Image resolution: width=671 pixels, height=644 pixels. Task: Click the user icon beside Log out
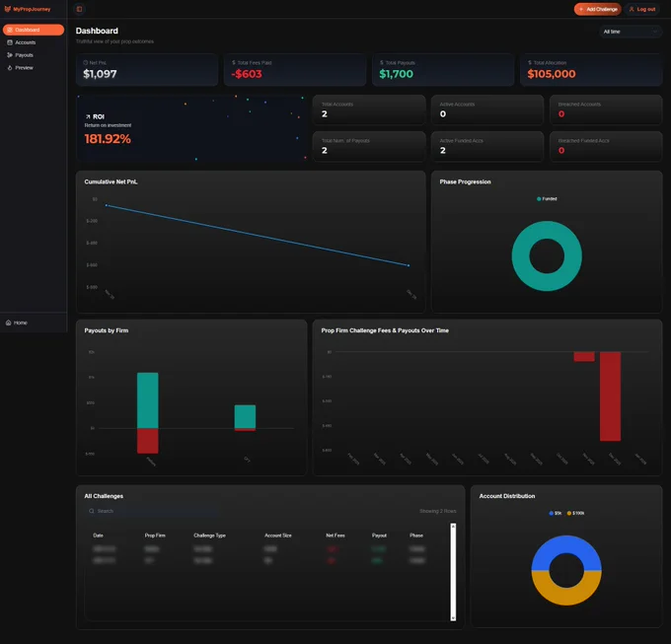632,9
